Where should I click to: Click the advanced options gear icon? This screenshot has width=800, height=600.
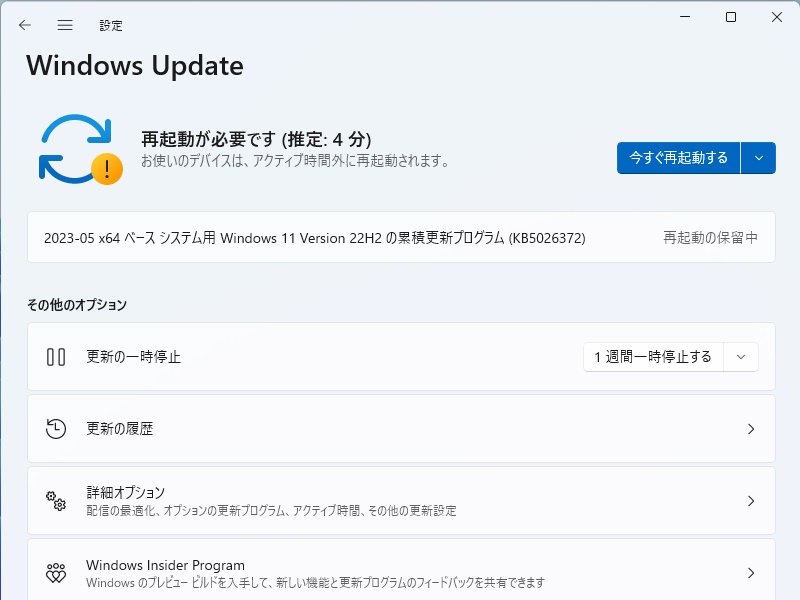tap(56, 501)
